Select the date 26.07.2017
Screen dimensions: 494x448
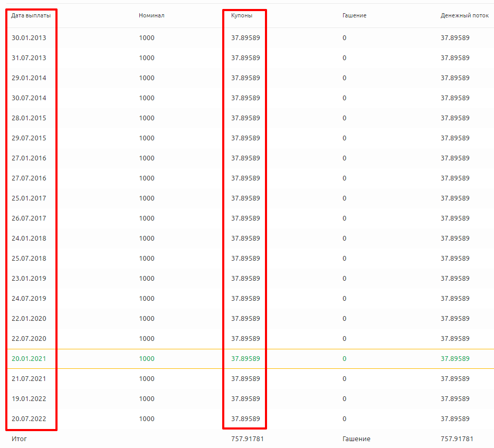pyautogui.click(x=29, y=218)
